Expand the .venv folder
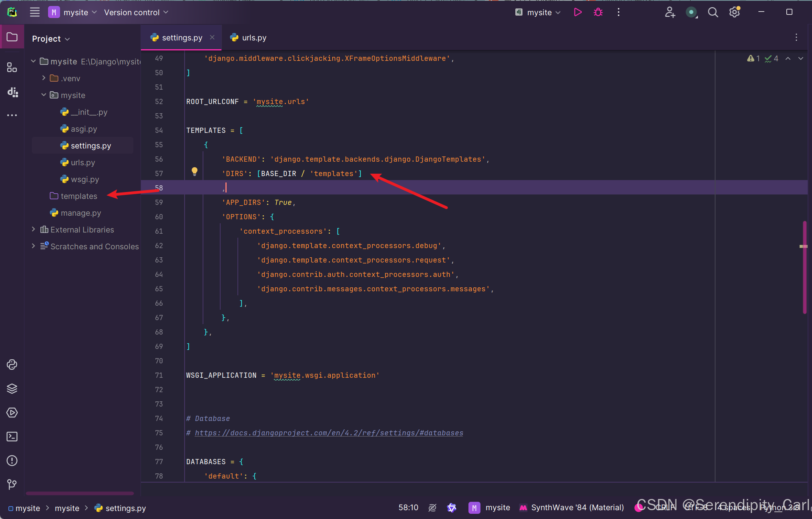This screenshot has width=812, height=519. (44, 78)
